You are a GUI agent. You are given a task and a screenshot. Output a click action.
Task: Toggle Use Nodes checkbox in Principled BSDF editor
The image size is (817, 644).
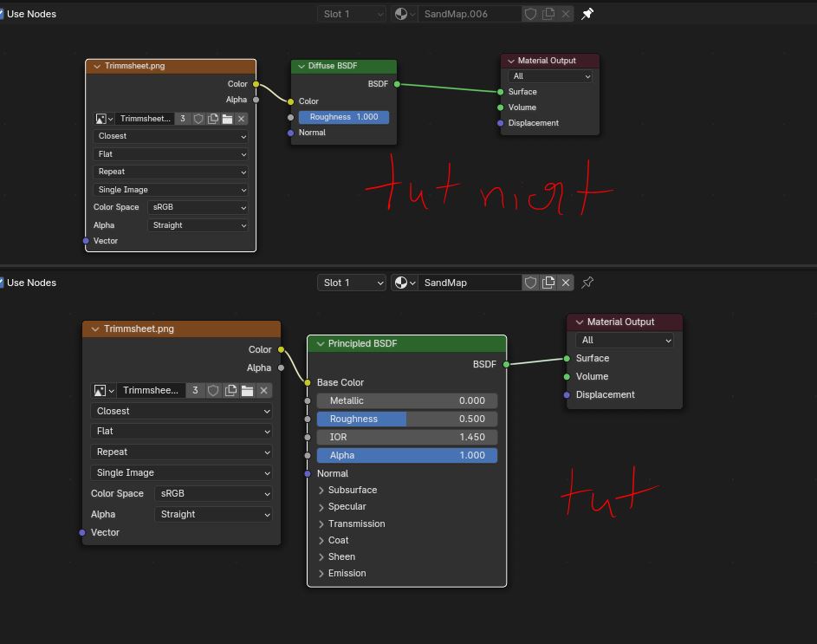pyautogui.click(x=3, y=283)
